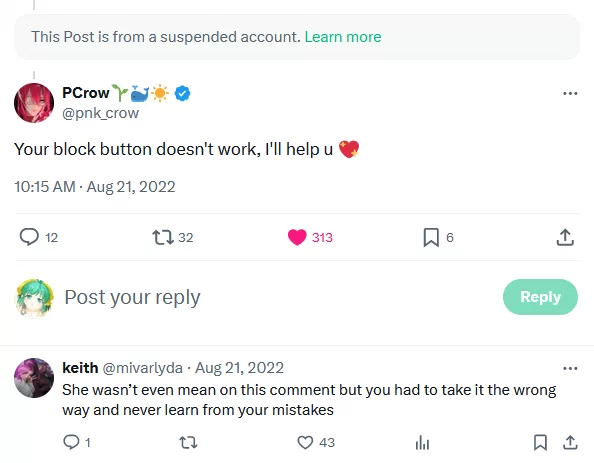
Task: Repost keith's comment
Action: pos(188,442)
